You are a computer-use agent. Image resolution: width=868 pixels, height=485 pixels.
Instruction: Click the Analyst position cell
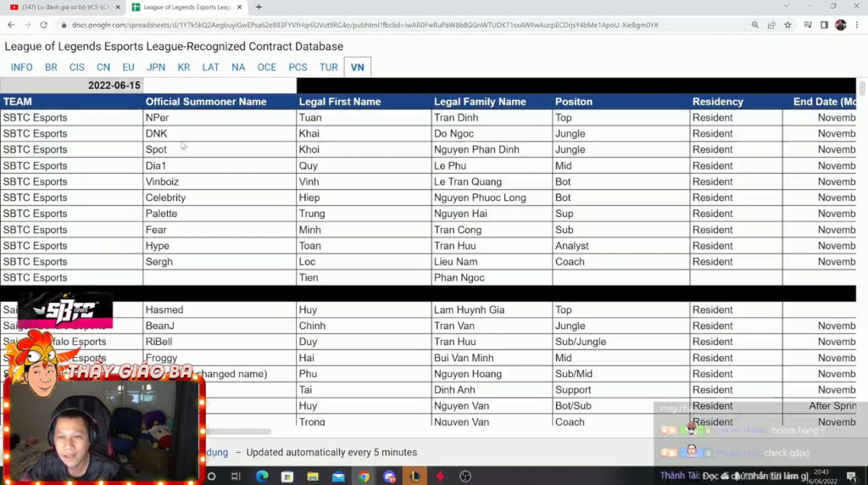(621, 246)
